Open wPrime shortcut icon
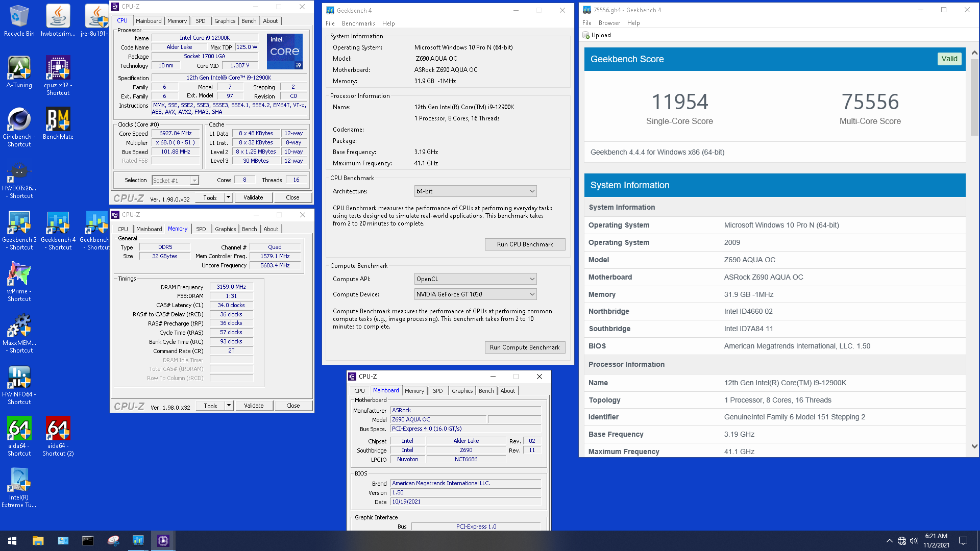Screen dimensions: 980x551 (x=19, y=282)
